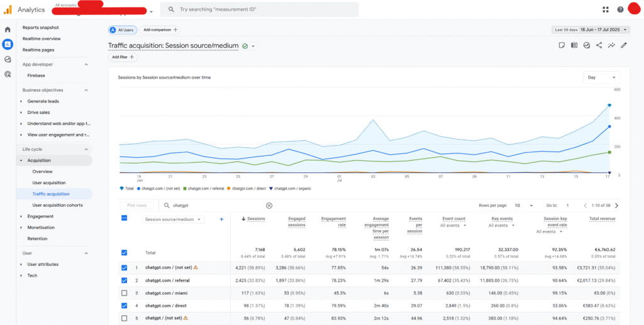Viewport: 644px width, 325px height.
Task: Click the Add filter button
Action: [x=123, y=57]
